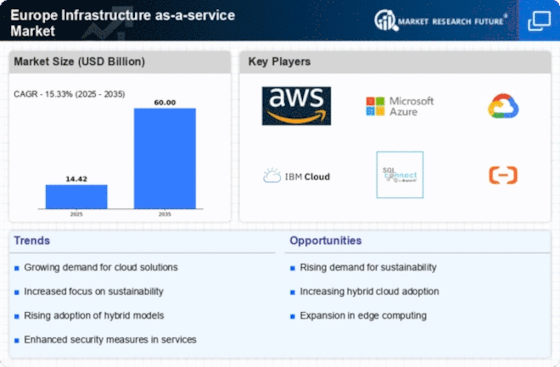
Task: Click the '60.00' value label
Action: (165, 102)
